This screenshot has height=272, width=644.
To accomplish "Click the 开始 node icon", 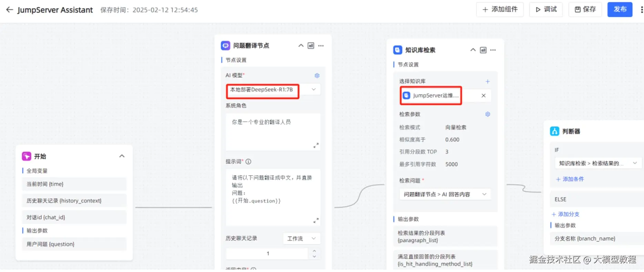I will 27,156.
